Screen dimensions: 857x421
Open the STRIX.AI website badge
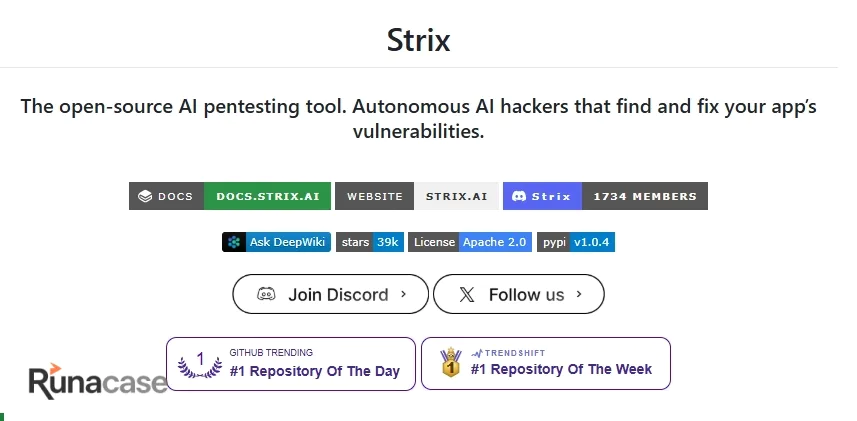[456, 196]
